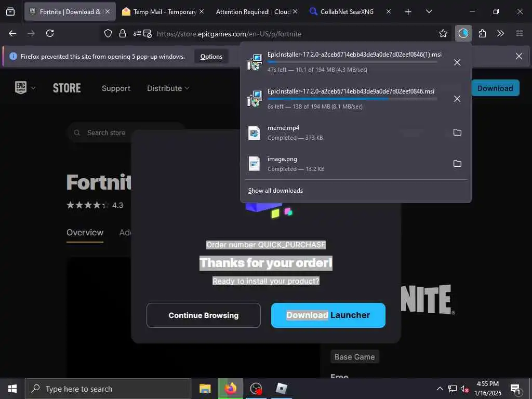Open File Explorer from taskbar
Image resolution: width=532 pixels, height=399 pixels.
pos(205,389)
